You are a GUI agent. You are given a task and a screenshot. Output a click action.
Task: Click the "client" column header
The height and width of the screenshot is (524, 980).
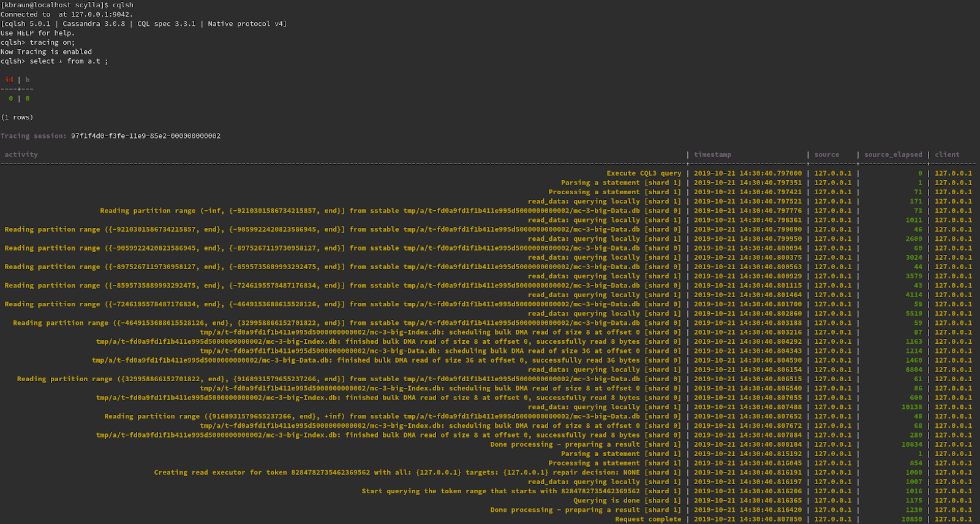(947, 154)
